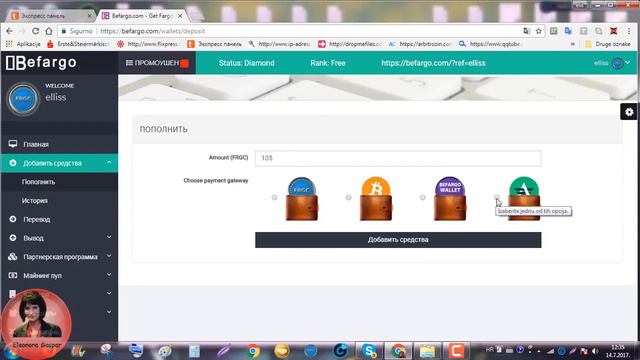The image size is (640, 360).
Task: Open the orange Camtasia taskbar icon
Action: click(456, 351)
